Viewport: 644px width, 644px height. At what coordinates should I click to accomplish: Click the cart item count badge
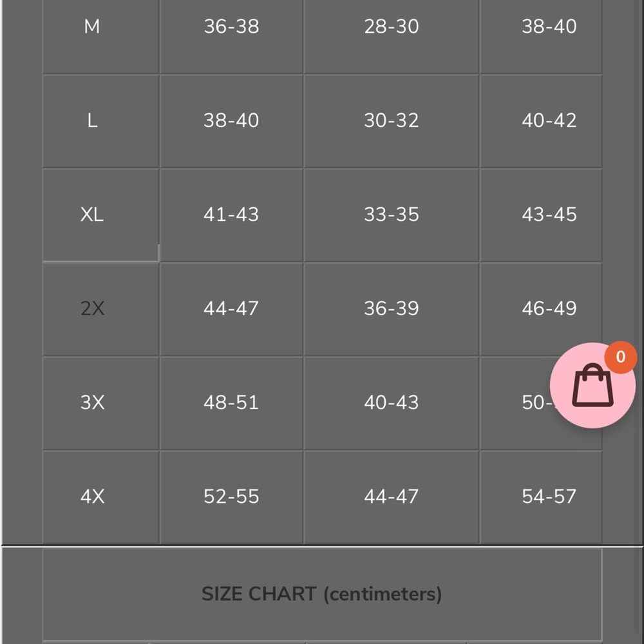pyautogui.click(x=620, y=357)
